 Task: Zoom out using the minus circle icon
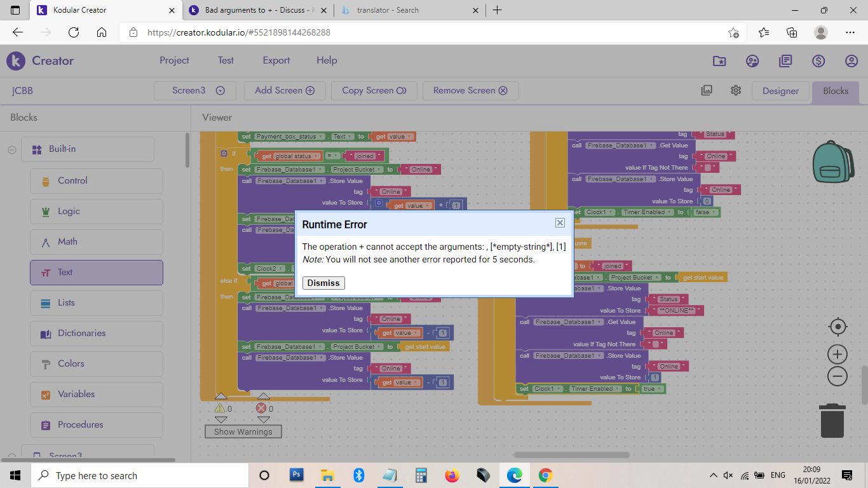[x=837, y=376]
